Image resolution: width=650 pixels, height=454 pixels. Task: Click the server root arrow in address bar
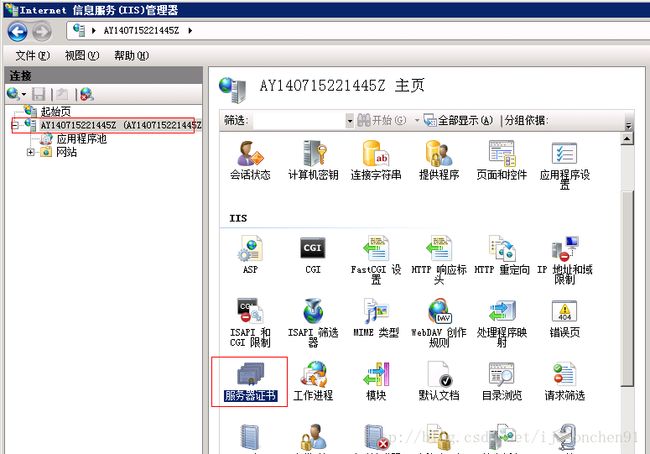[x=94, y=31]
